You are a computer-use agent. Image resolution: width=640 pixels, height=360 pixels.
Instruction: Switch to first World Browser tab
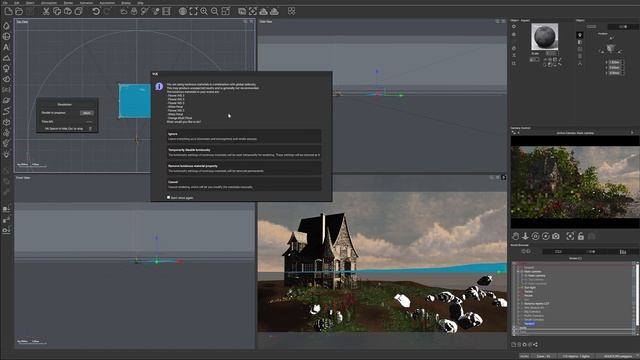click(558, 252)
